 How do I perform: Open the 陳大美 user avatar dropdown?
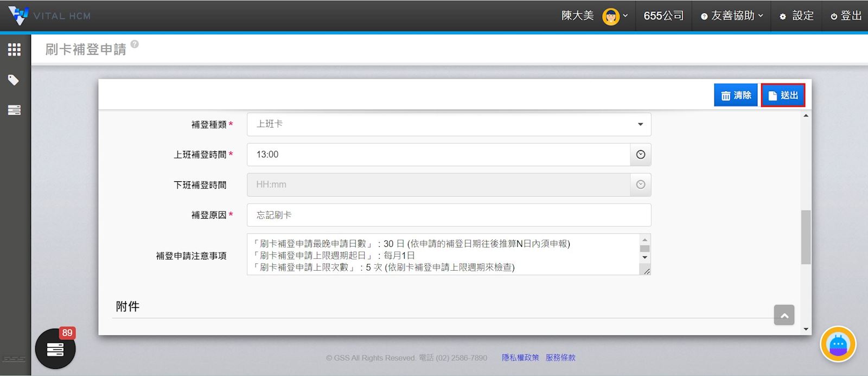(615, 16)
